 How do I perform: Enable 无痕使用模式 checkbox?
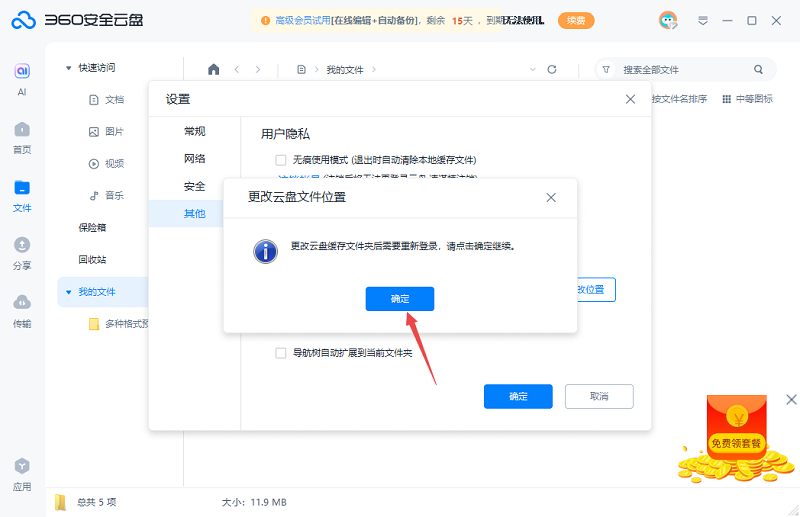[281, 160]
